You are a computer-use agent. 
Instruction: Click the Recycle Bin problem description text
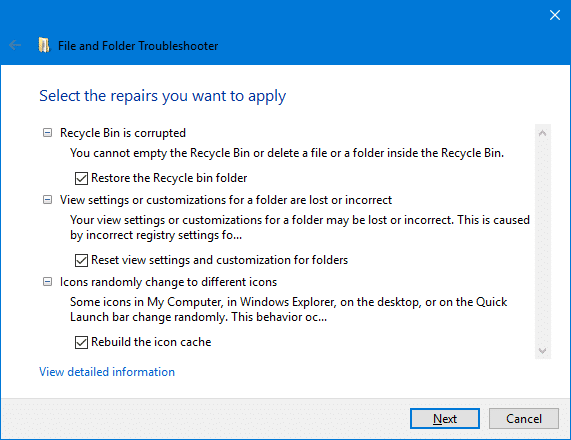[287, 153]
